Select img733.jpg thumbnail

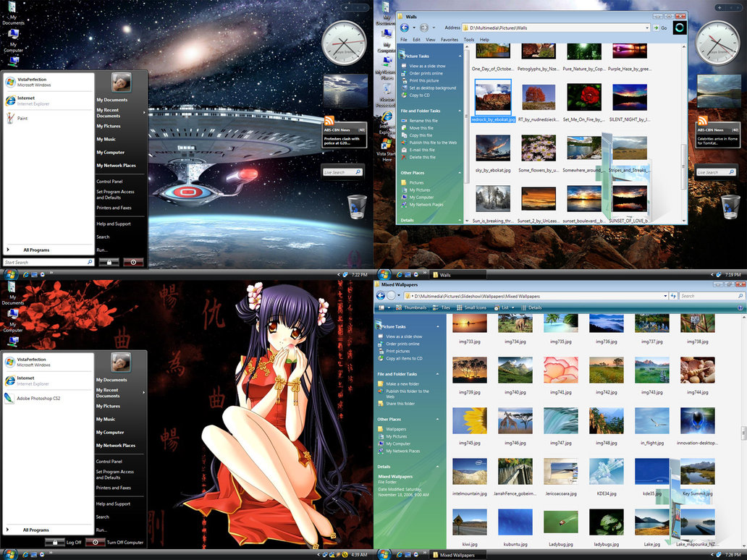(x=470, y=323)
